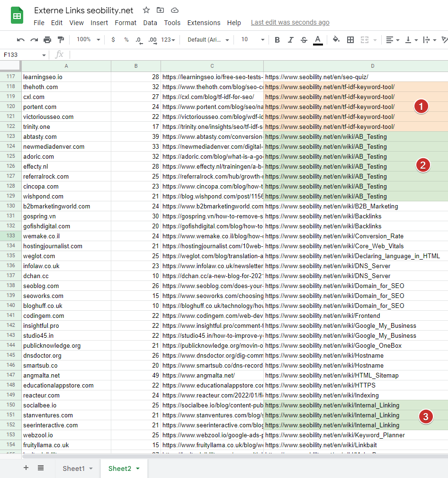Open the Data menu
448x478 pixels.
(150, 23)
